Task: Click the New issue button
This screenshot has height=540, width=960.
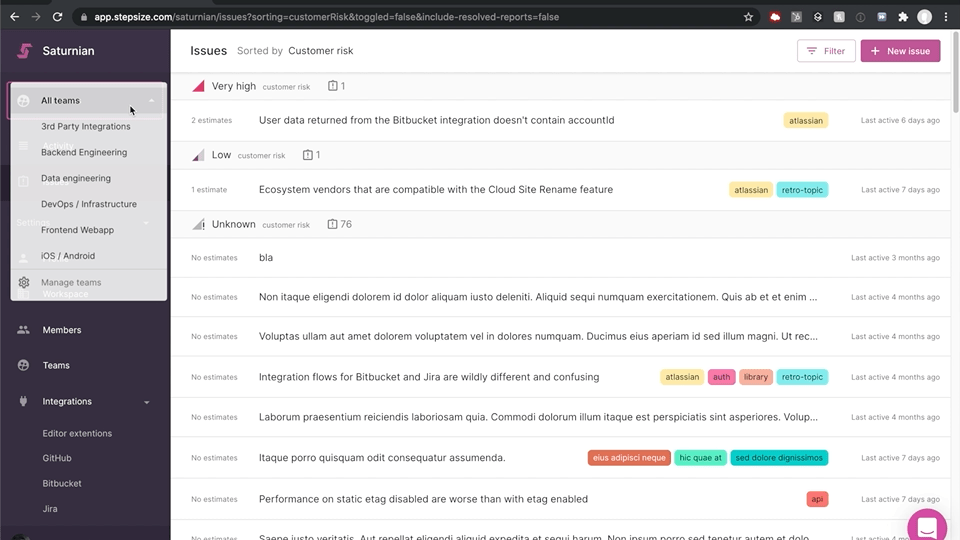Action: point(900,51)
